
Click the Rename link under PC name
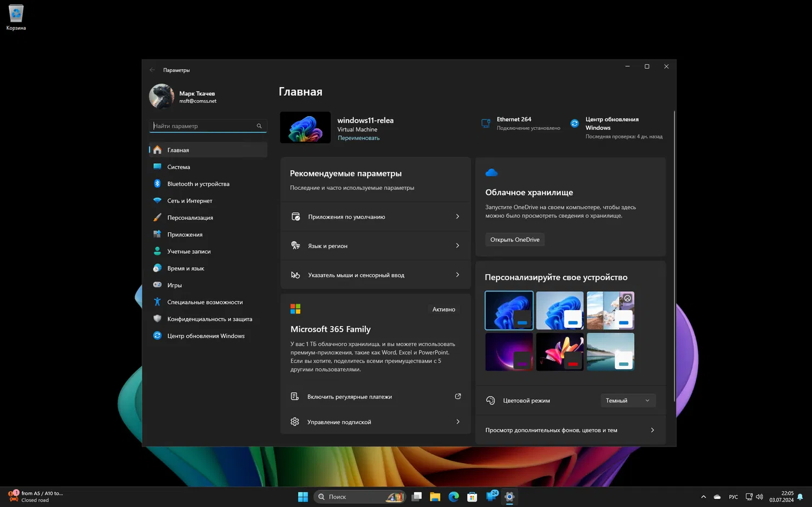pyautogui.click(x=358, y=138)
